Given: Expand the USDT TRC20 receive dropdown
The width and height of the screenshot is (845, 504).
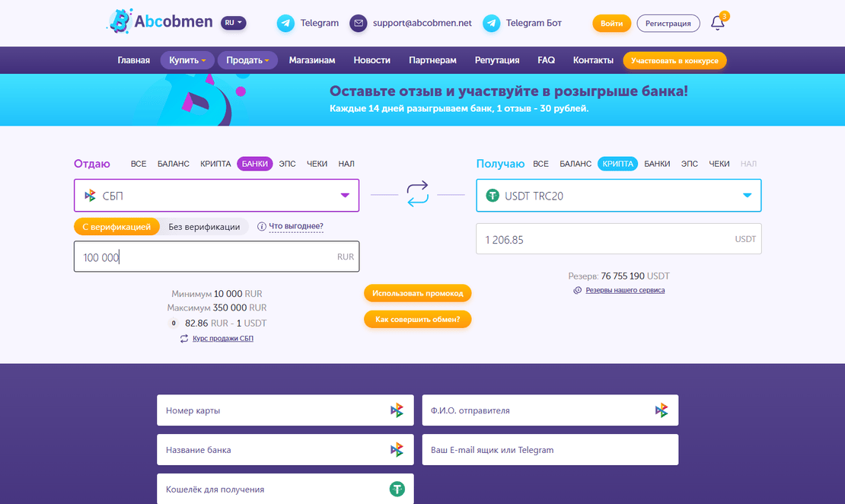Looking at the screenshot, I should (747, 196).
